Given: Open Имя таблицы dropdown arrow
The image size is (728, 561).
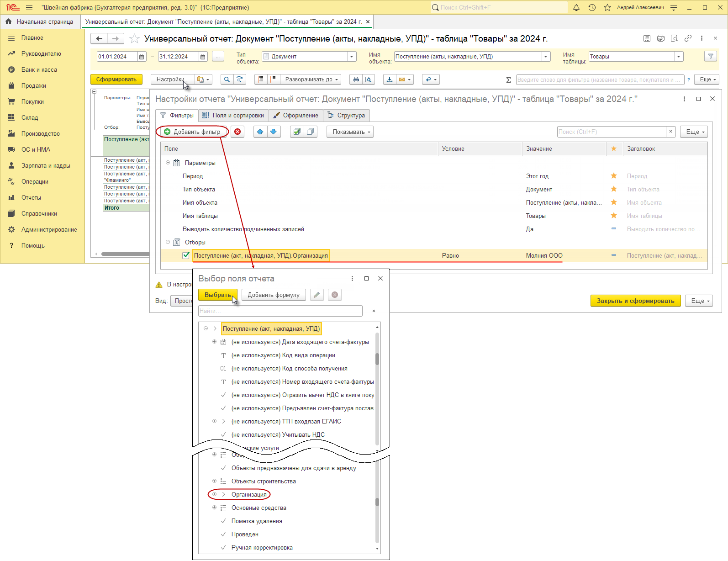Looking at the screenshot, I should click(679, 57).
